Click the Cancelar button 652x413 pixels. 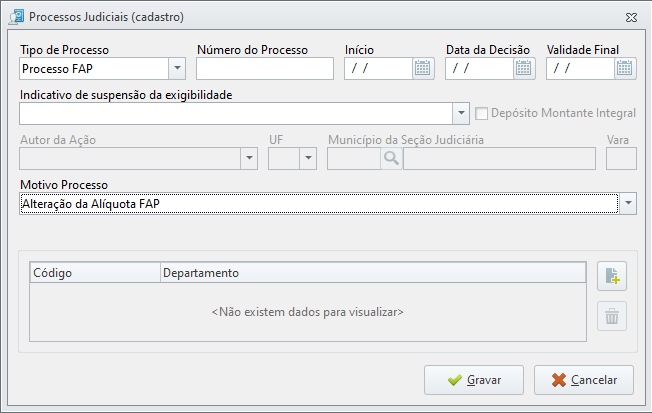coord(584,380)
